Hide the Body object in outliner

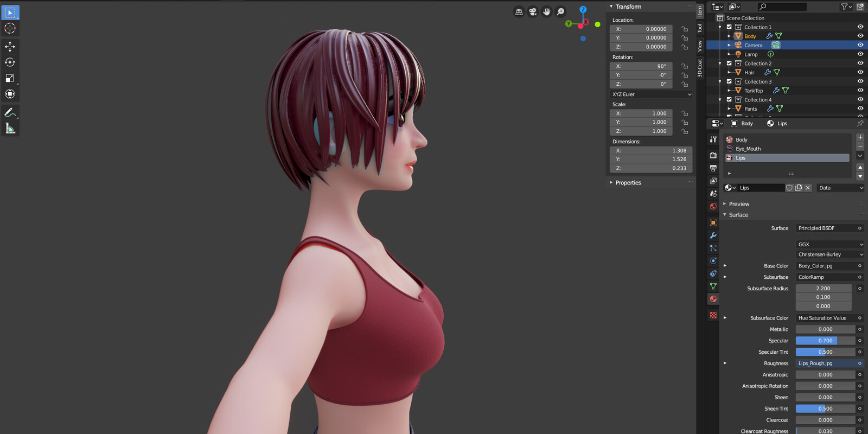point(860,36)
